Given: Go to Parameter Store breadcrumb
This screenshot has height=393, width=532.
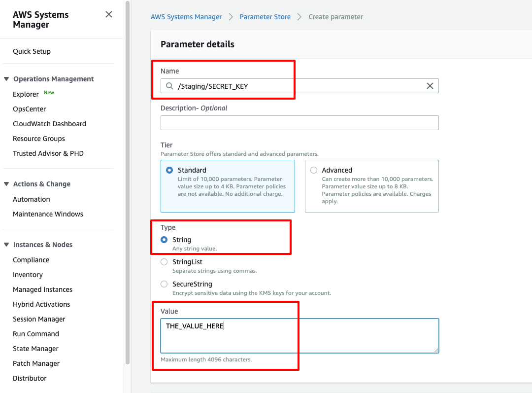Looking at the screenshot, I should pos(265,17).
